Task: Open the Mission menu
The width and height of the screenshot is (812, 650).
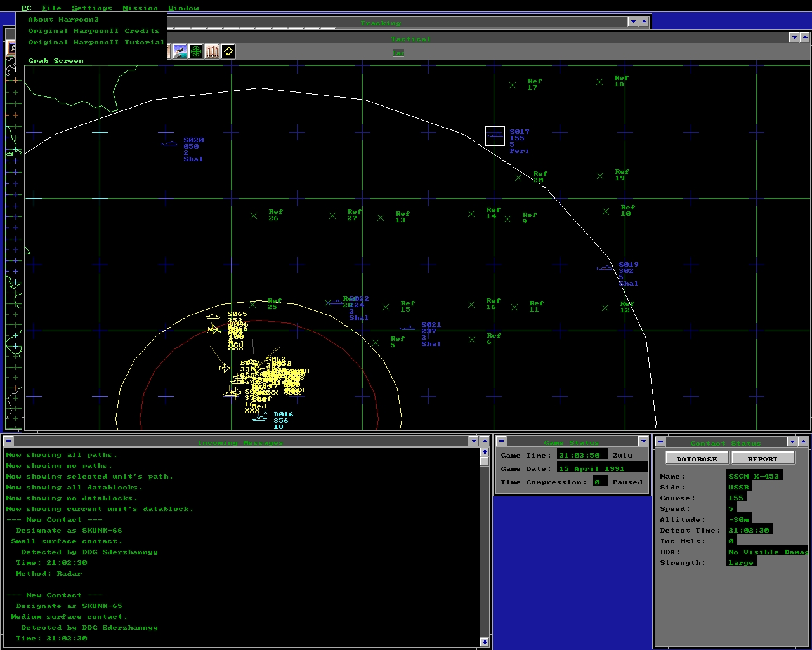Action: click(140, 8)
